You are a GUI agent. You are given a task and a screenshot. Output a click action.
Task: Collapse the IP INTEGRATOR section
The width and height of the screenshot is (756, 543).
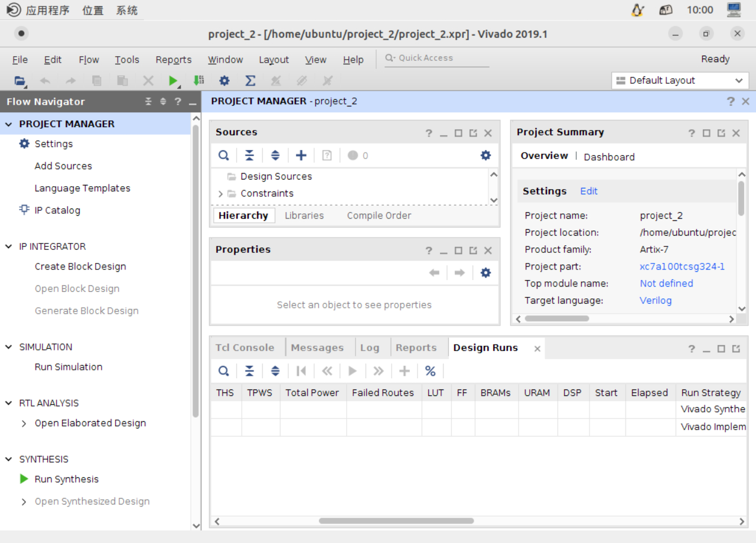[x=8, y=246]
